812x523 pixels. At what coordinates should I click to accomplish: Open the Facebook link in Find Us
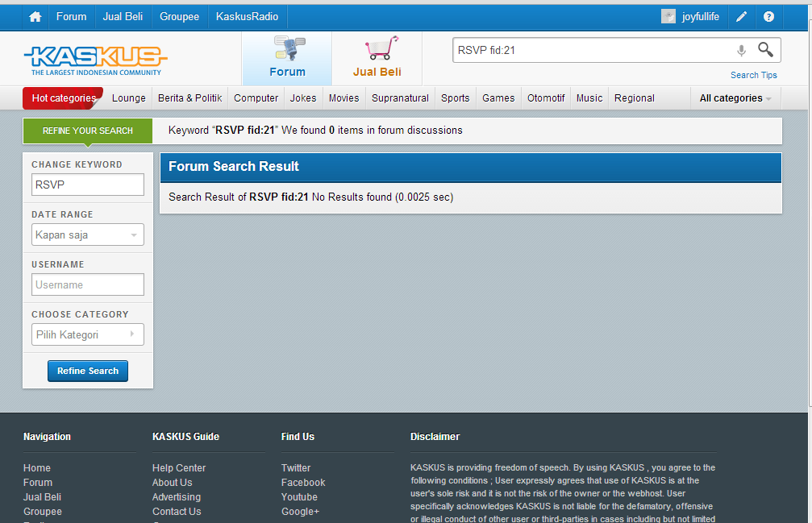[x=303, y=482]
